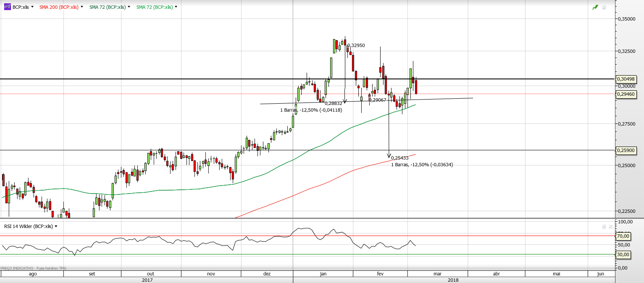Click the 0,25433 price annotation
Screen dimensions: 644x283
click(x=400, y=158)
